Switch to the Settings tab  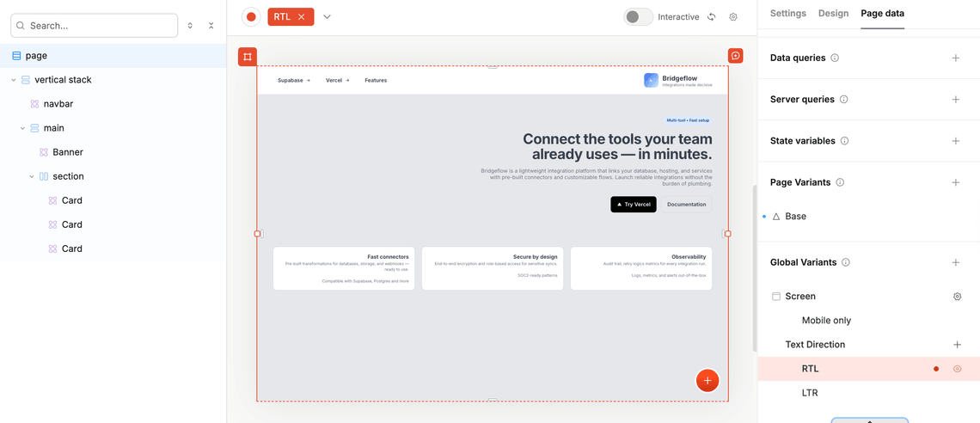tap(787, 14)
